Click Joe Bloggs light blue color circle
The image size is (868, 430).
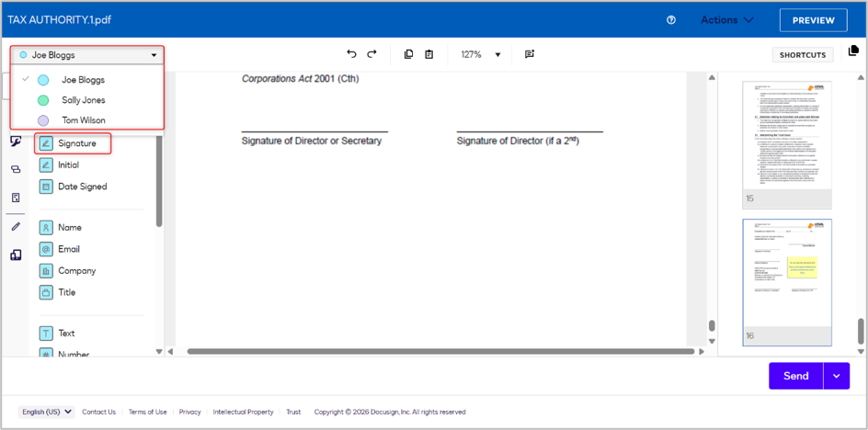[43, 80]
